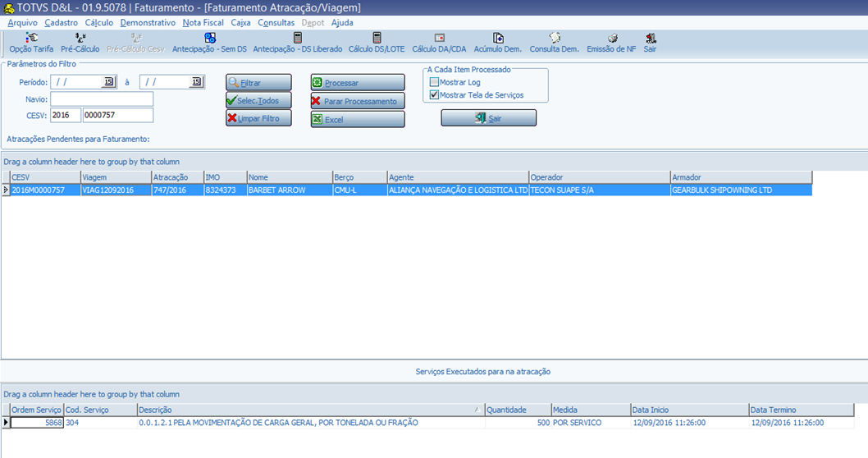This screenshot has width=868, height=458.
Task: Sort by Cod. Serviço column header
Action: coord(101,410)
